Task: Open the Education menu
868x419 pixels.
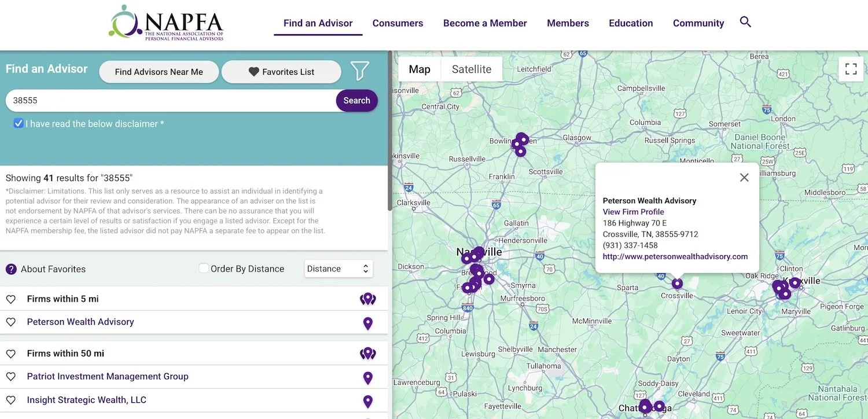Action: pos(631,23)
